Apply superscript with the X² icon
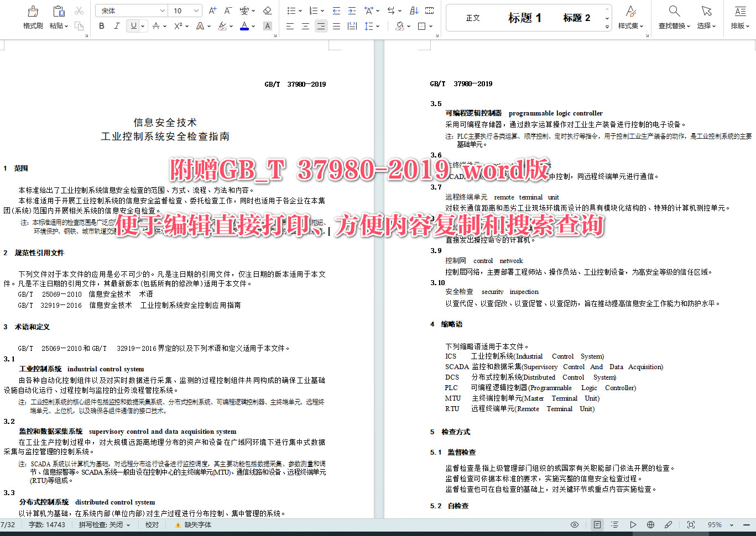 pos(178,25)
